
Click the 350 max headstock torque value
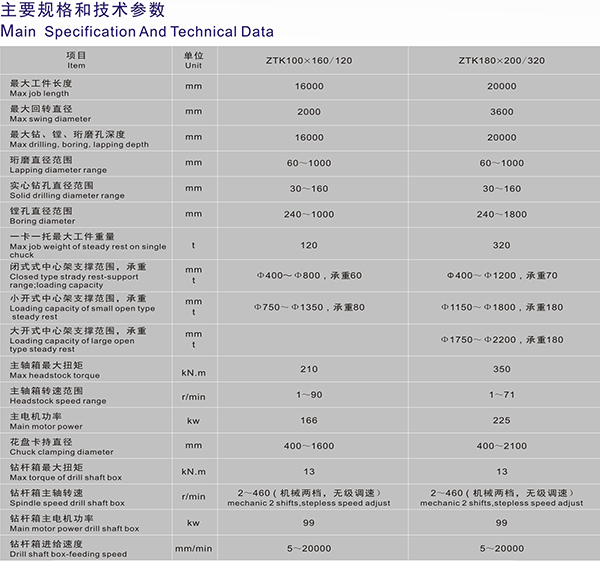coord(501,369)
